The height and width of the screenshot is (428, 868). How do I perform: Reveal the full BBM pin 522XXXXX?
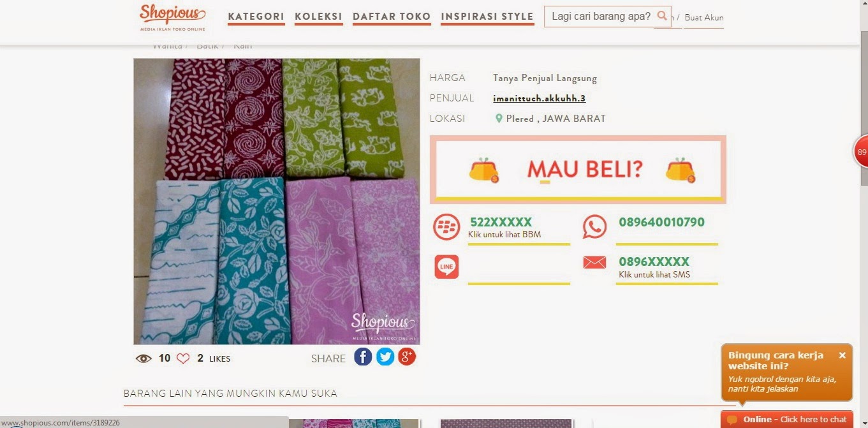click(x=501, y=223)
